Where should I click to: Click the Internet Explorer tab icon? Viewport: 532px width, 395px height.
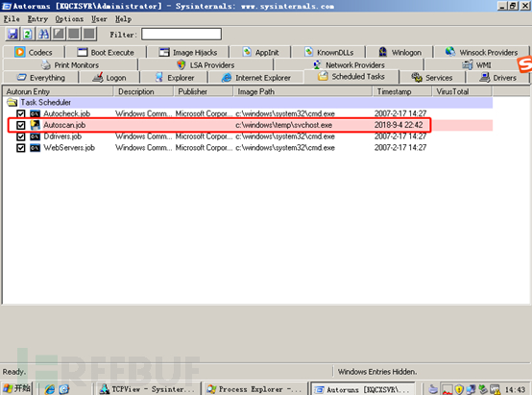coord(227,78)
